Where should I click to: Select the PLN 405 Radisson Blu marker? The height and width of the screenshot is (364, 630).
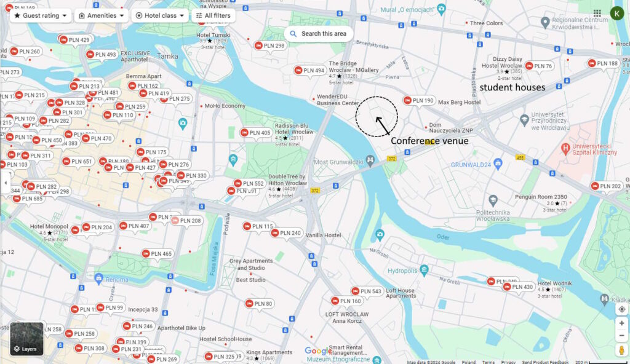[255, 133]
